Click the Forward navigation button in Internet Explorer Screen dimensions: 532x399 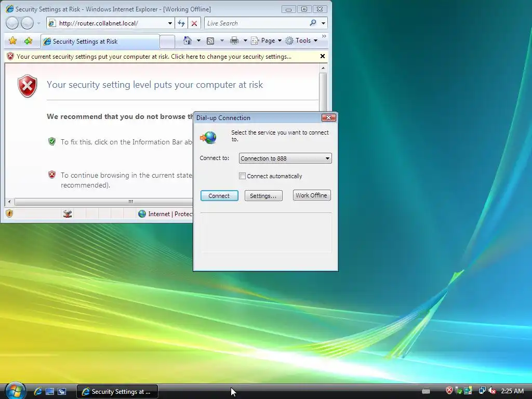[x=27, y=23]
